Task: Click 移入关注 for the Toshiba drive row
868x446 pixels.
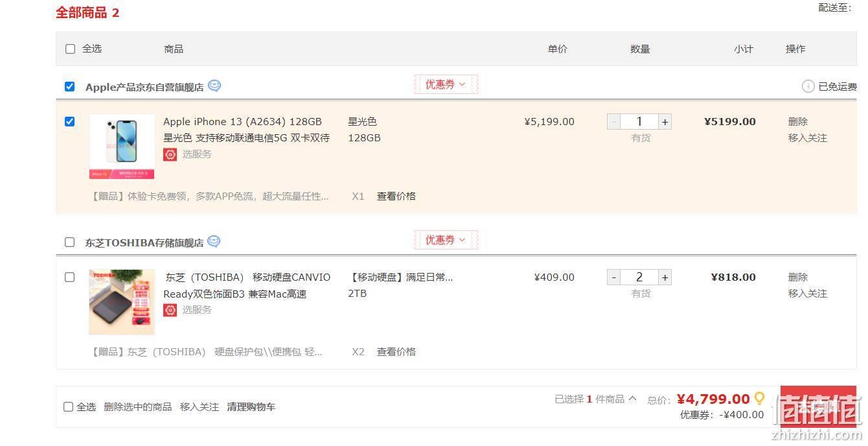Action: coord(808,293)
